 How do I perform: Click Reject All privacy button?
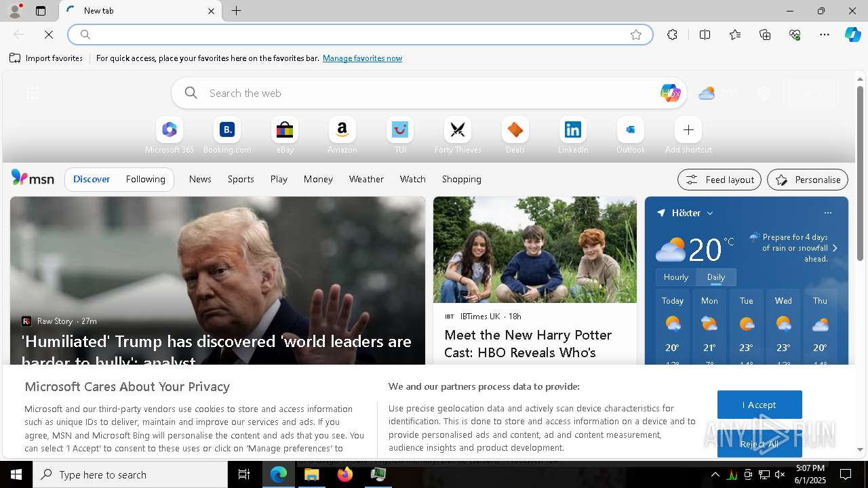pyautogui.click(x=759, y=444)
